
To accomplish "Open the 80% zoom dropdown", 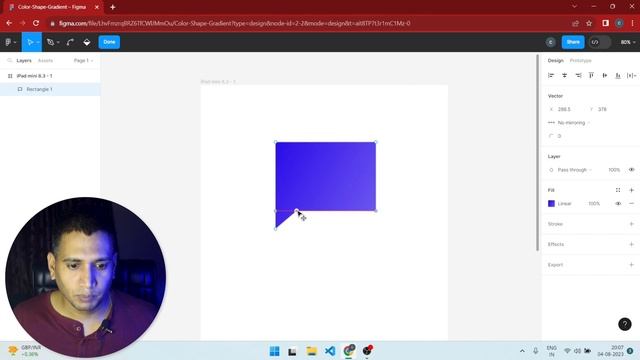I will click(628, 42).
